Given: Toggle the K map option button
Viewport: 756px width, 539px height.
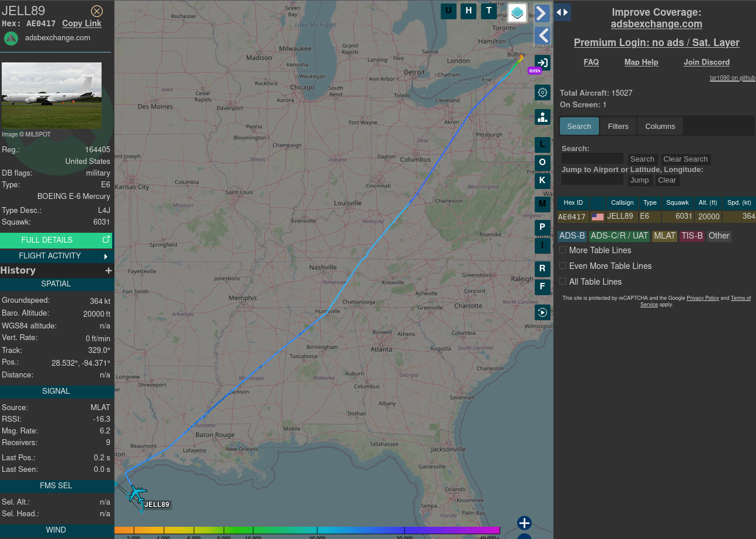Looking at the screenshot, I should pyautogui.click(x=542, y=180).
